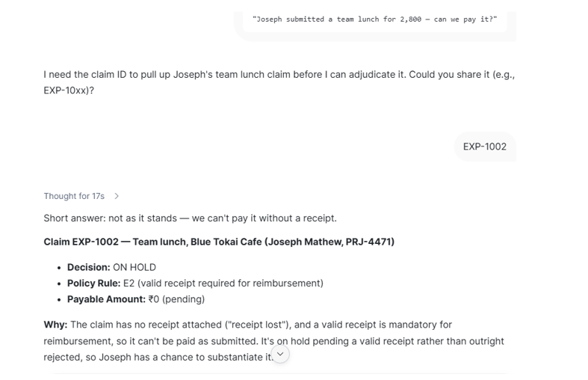The width and height of the screenshot is (588, 380).
Task: Click the scroll-to-bottom arrow button
Action: (280, 354)
